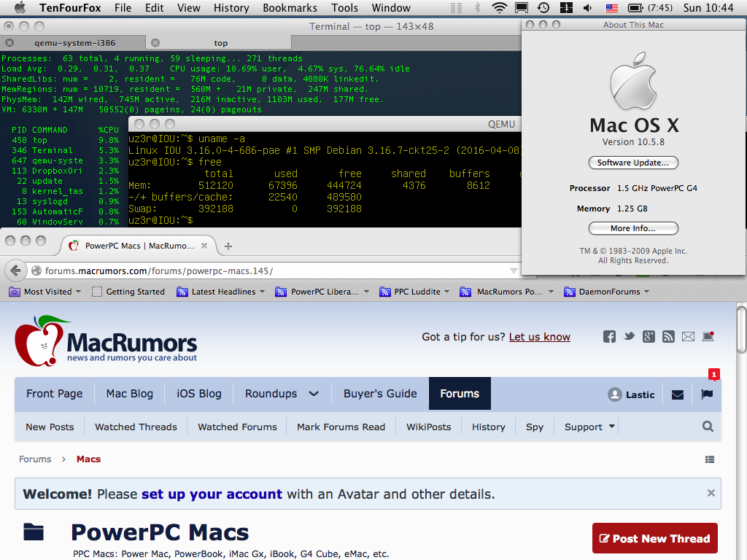Click the forum list view icon
Screen dimensions: 747x560
click(x=710, y=459)
